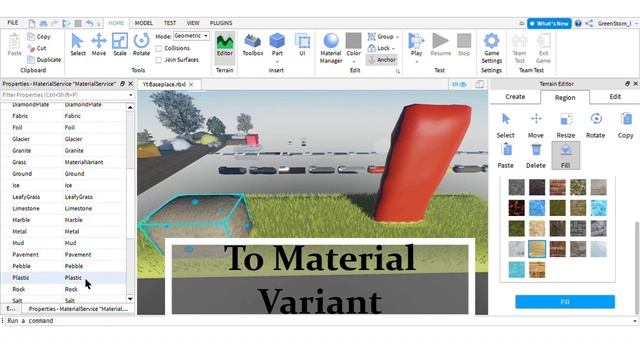
Task: Toggle the Anchor button
Action: [382, 60]
